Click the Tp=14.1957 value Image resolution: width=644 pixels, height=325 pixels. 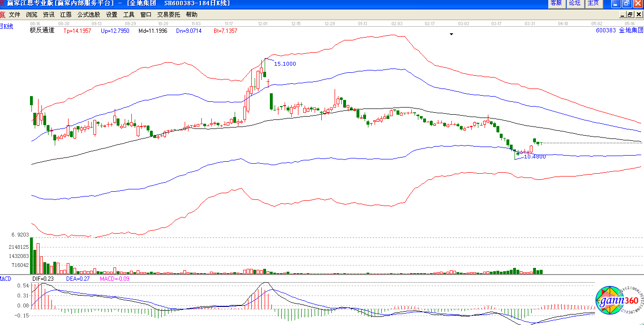[x=77, y=31]
